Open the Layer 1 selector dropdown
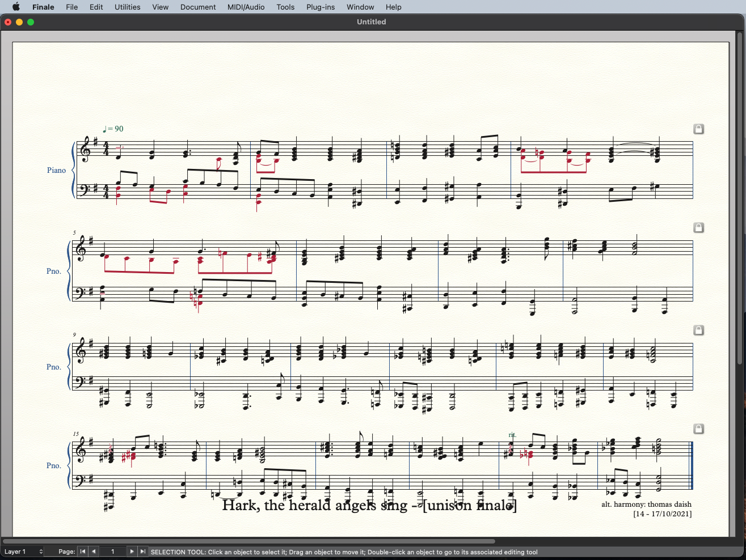 [x=23, y=551]
